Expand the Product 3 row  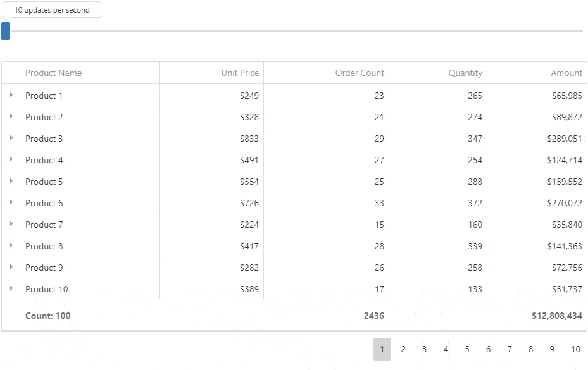tap(11, 138)
